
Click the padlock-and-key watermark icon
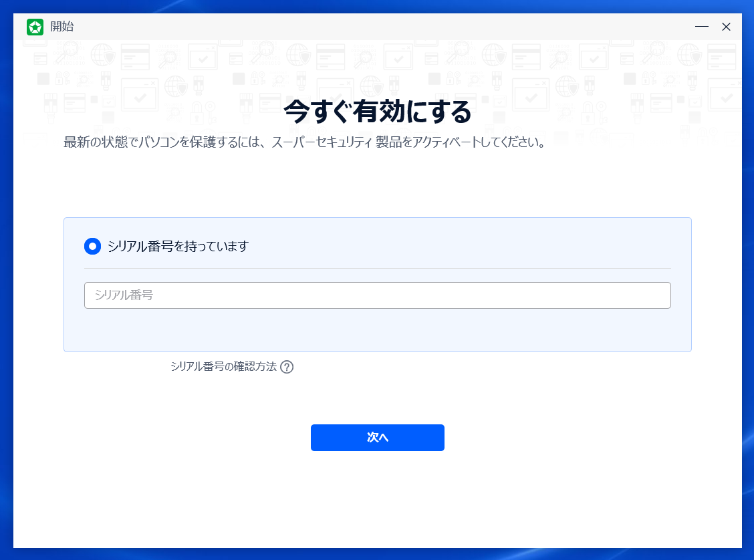point(203,114)
